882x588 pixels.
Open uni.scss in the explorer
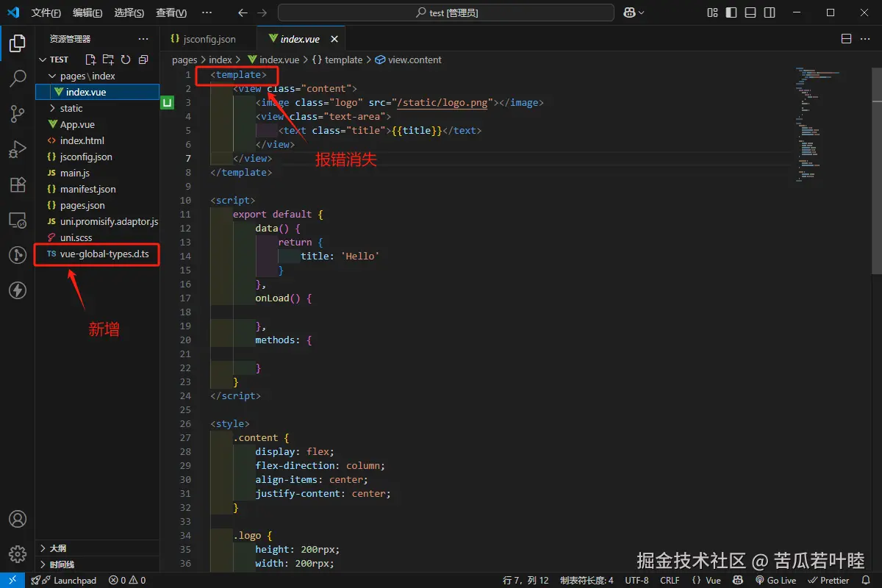pos(97,237)
